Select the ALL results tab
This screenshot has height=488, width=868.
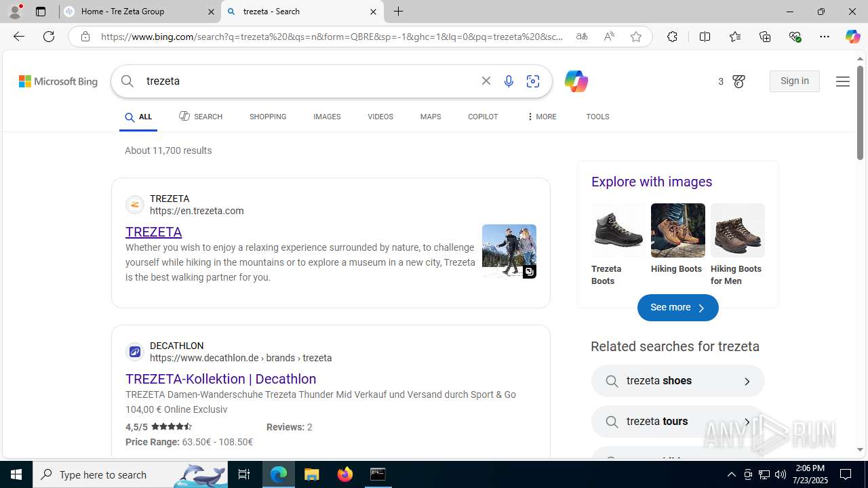click(x=138, y=117)
